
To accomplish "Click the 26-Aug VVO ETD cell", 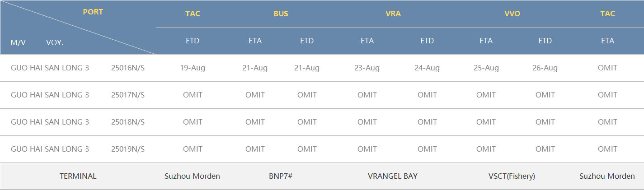I will point(545,68).
